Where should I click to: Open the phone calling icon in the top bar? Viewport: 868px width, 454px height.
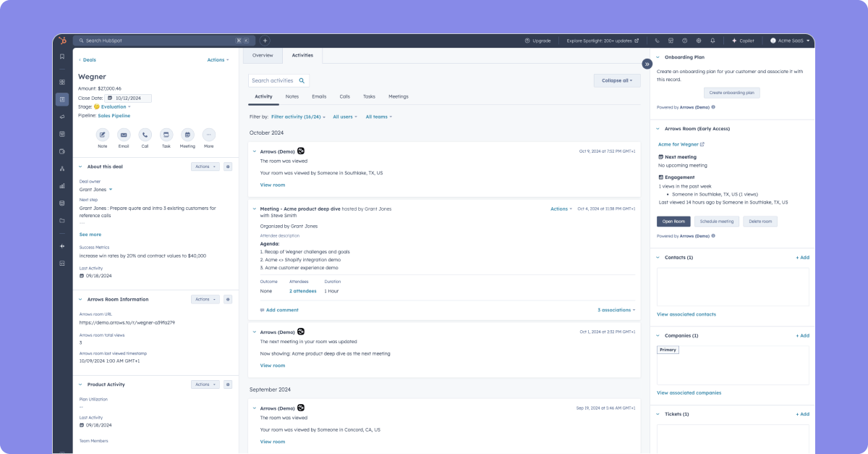pos(657,41)
